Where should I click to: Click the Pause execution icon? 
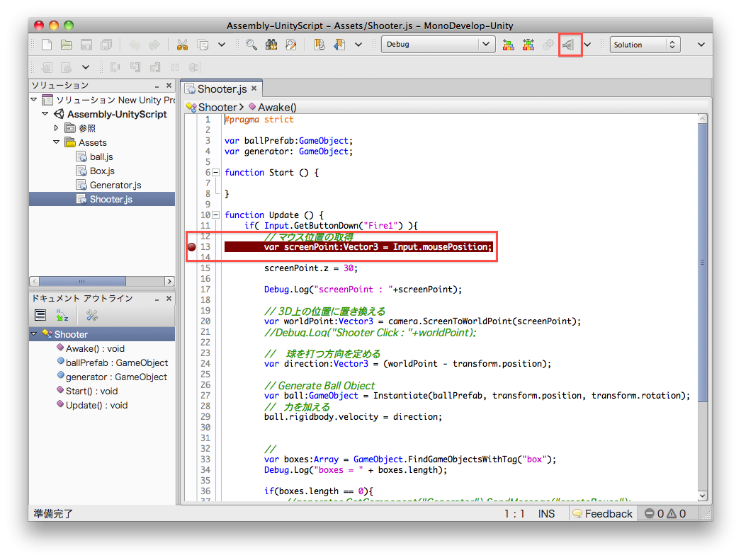175,67
